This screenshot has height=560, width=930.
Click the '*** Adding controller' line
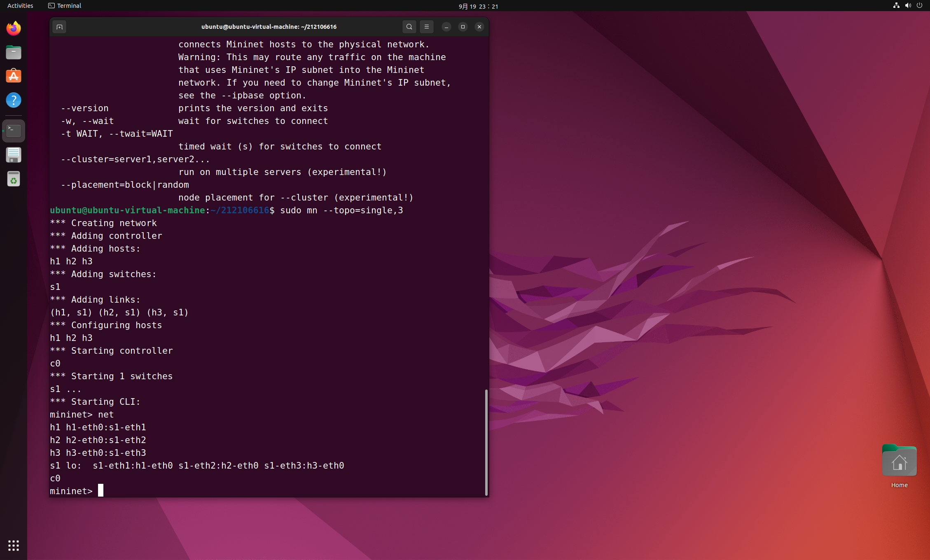pyautogui.click(x=106, y=236)
